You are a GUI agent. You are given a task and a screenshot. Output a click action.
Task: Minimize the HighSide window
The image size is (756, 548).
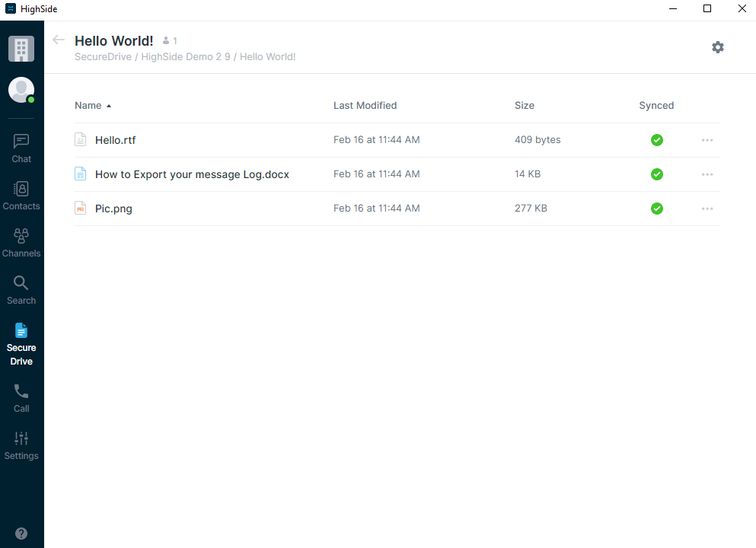click(673, 8)
